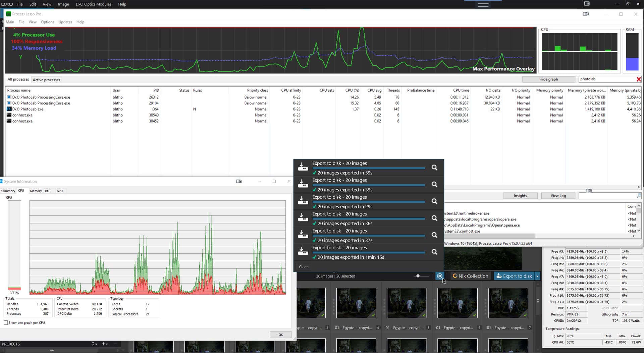Open Process Lasso Options menu
The width and height of the screenshot is (644, 353).
coord(47,22)
